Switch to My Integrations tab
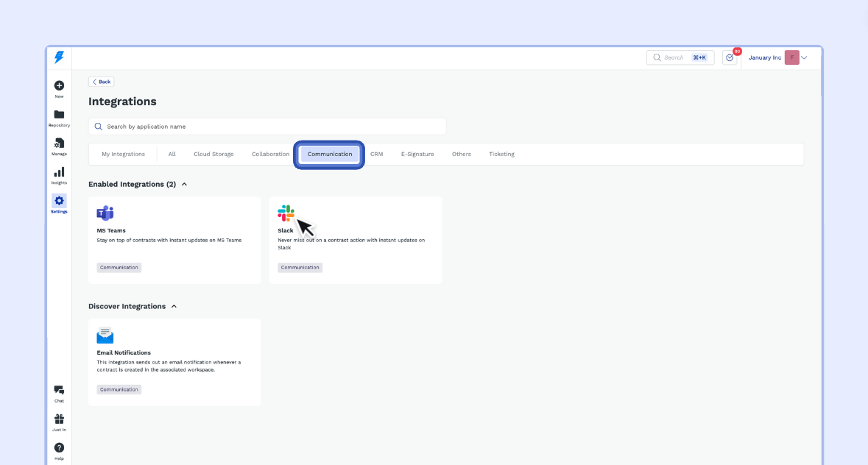 tap(124, 155)
